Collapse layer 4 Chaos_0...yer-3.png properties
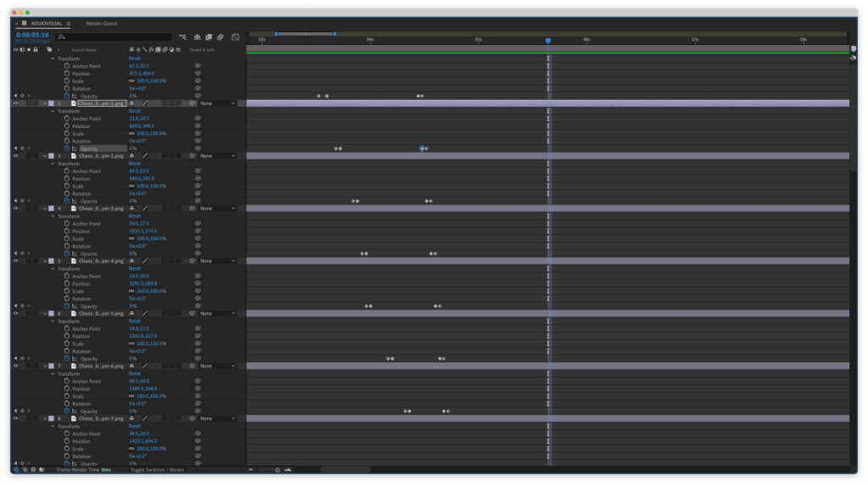The image size is (868, 486). tap(45, 209)
